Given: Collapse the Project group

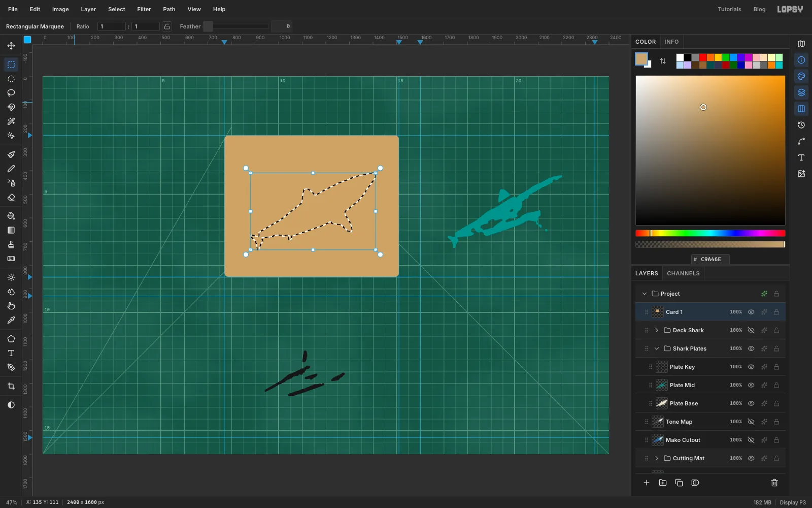Looking at the screenshot, I should point(645,294).
